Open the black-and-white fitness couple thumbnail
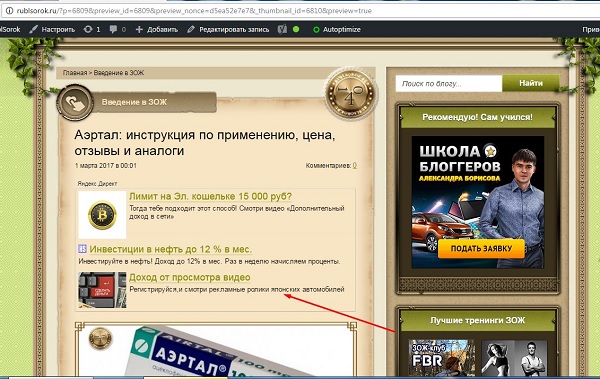Screen dimensions: 600x379 click(514, 358)
